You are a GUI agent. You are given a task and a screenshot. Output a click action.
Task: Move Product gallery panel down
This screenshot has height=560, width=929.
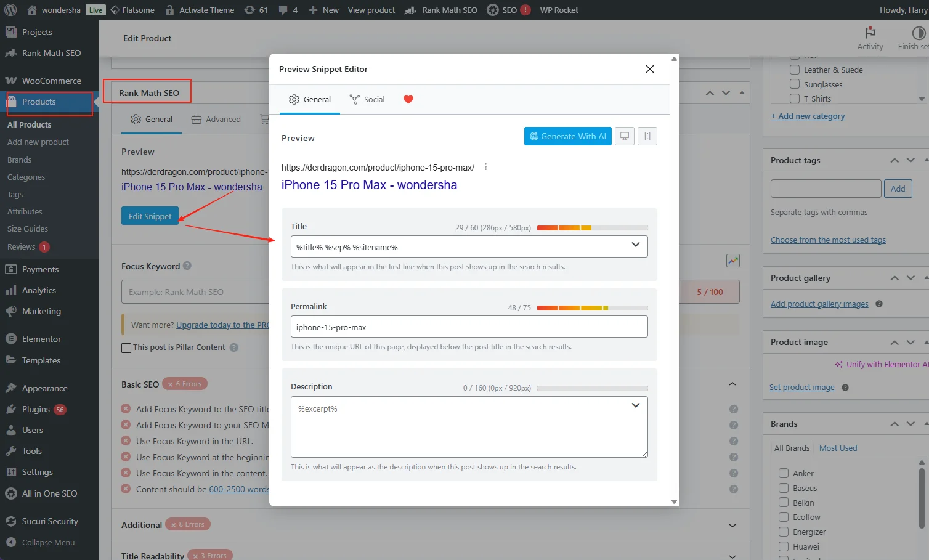(911, 278)
